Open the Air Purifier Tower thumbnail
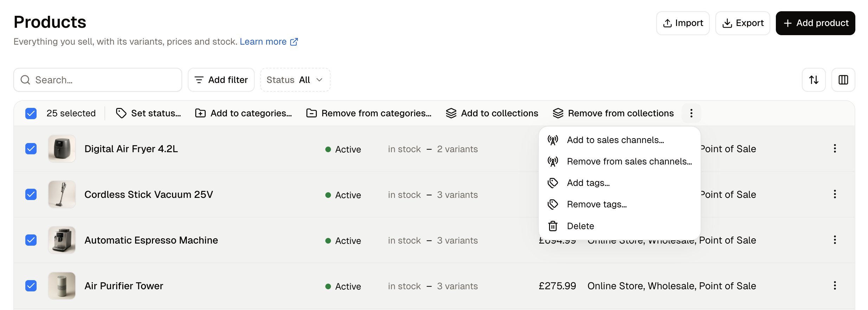The width and height of the screenshot is (868, 310). 62,286
